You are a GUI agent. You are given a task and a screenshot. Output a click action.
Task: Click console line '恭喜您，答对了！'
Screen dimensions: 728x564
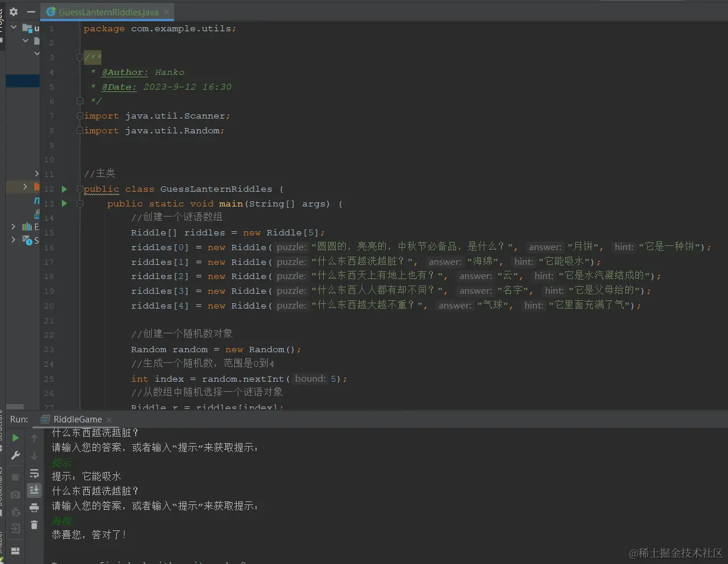tap(88, 535)
